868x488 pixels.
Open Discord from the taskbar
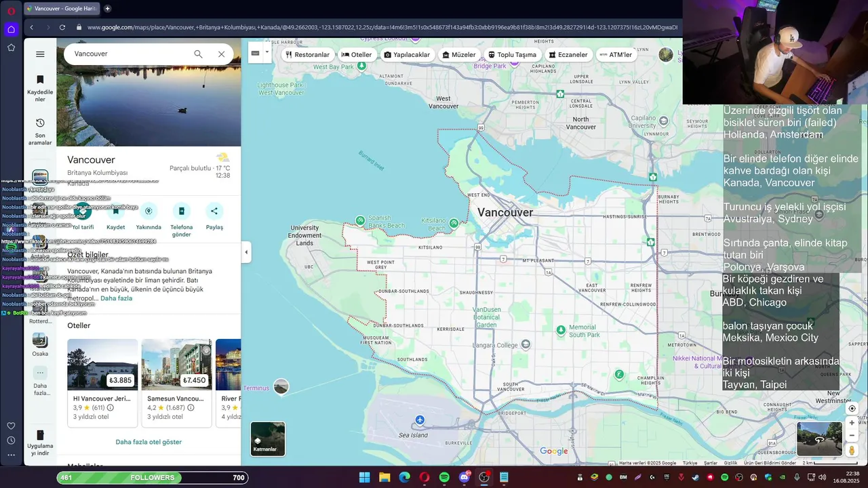465,477
